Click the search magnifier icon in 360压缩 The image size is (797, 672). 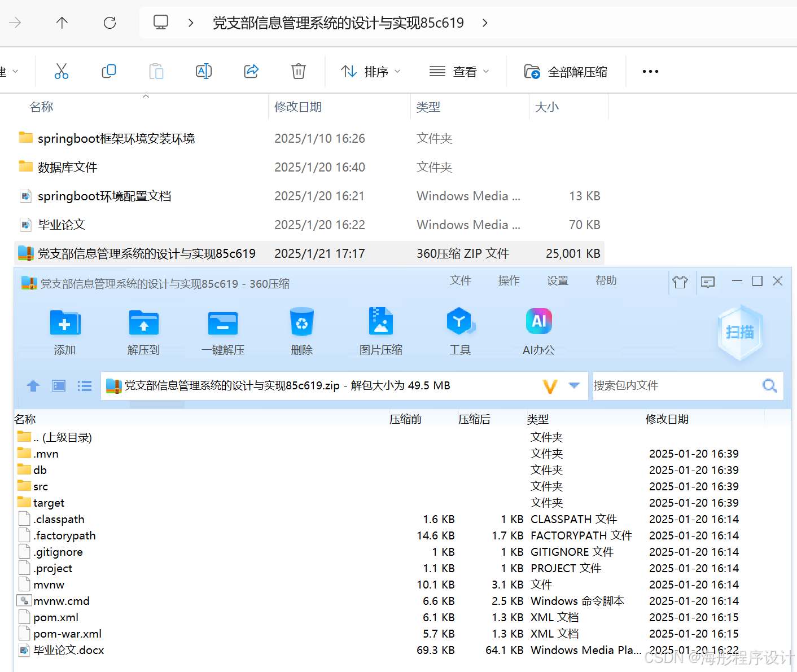point(770,385)
